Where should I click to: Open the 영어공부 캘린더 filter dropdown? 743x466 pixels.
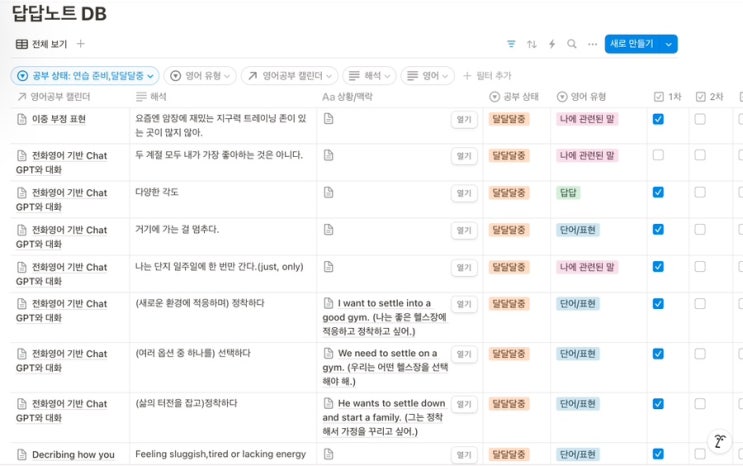pyautogui.click(x=290, y=76)
